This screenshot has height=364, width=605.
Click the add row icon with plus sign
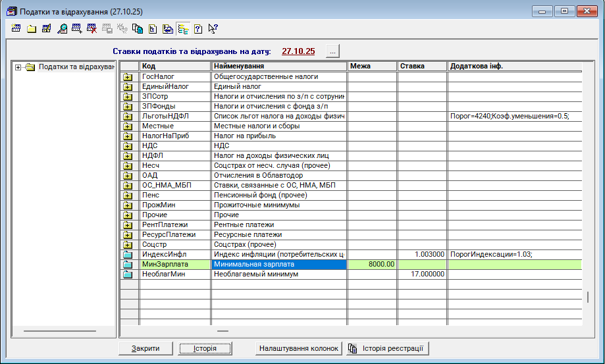pyautogui.click(x=76, y=28)
